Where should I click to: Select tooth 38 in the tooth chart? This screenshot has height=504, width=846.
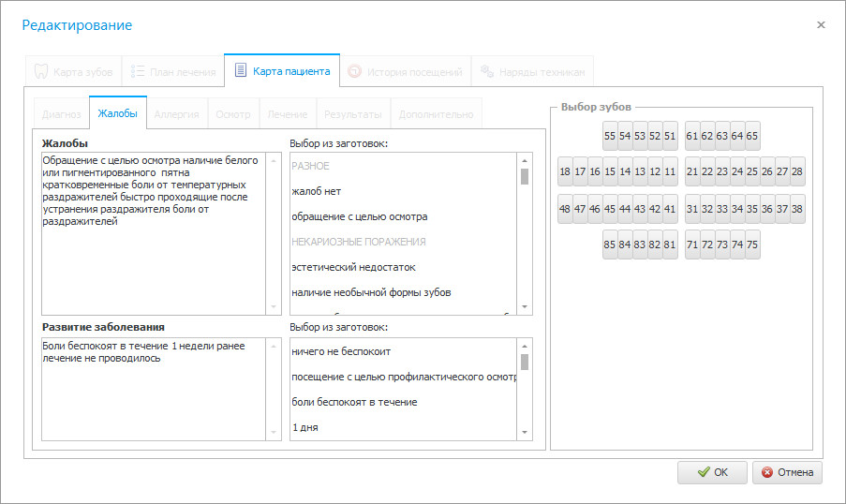797,209
